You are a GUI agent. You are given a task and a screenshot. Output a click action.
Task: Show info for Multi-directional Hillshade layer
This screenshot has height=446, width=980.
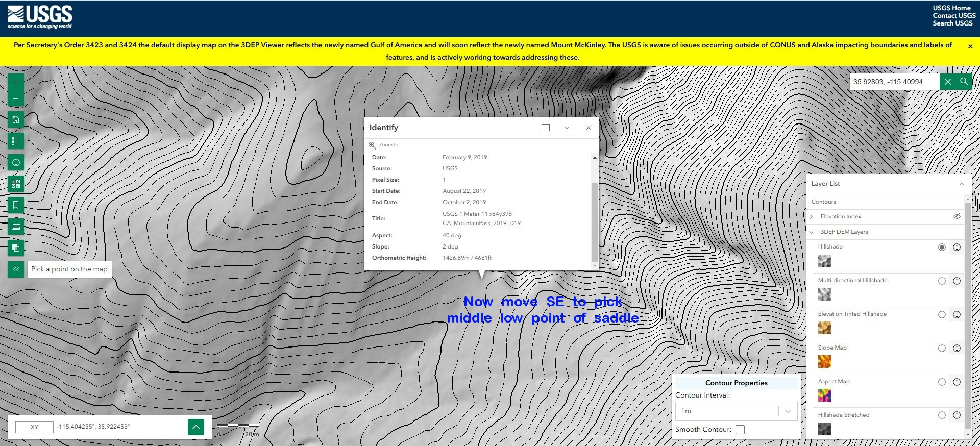click(957, 281)
